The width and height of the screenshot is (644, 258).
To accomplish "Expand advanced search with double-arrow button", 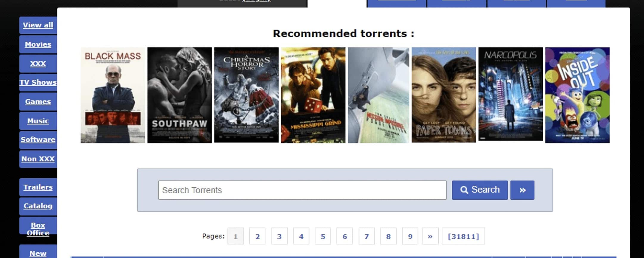I will [522, 190].
